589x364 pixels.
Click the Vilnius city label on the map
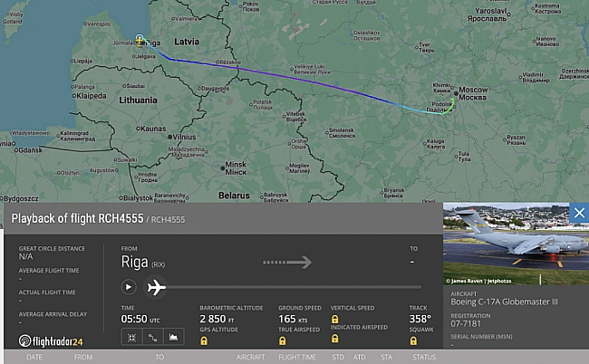[x=184, y=137]
